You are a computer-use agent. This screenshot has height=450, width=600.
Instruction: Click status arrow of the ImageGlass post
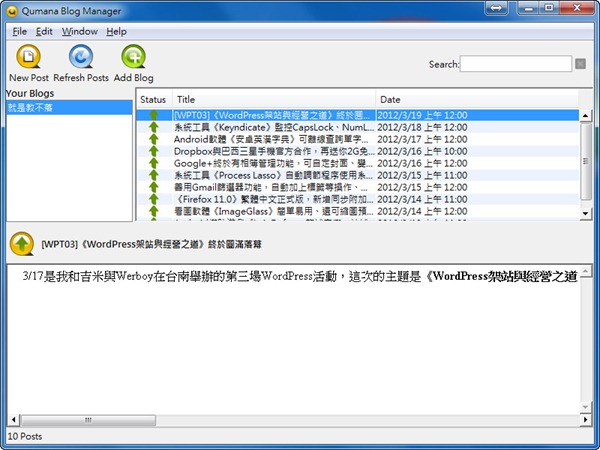pos(154,211)
